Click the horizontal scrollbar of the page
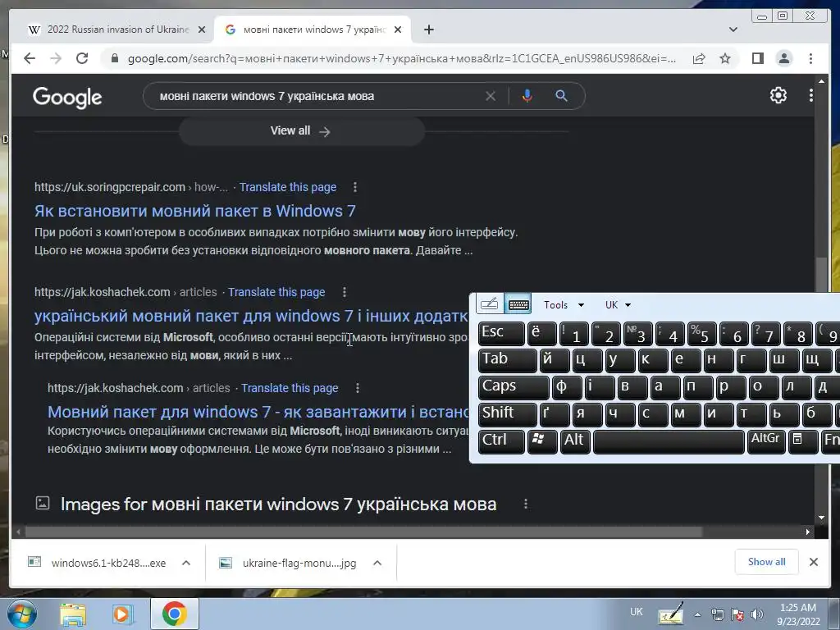840x630 pixels. 364,532
